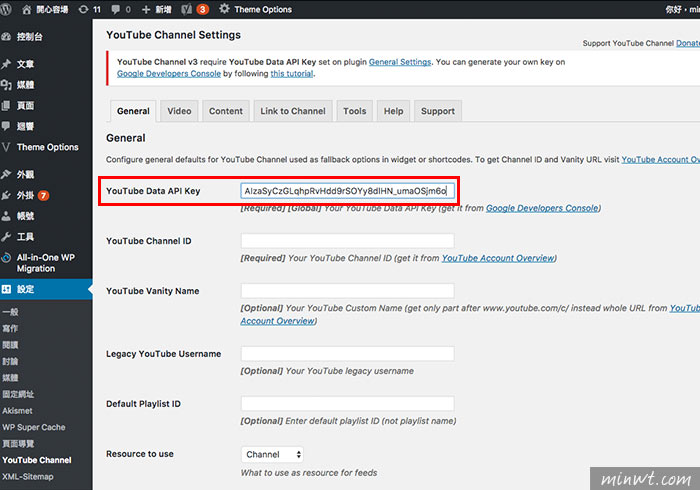
Task: Switch to the Tools tab
Action: [354, 111]
